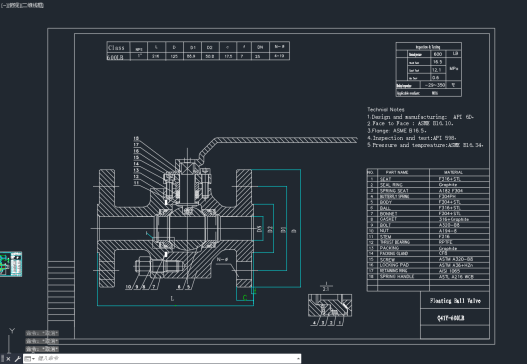Viewport: 527px width, 364px height.
Task: Select 'DN' dimension label right of valve
Action: click(x=259, y=229)
